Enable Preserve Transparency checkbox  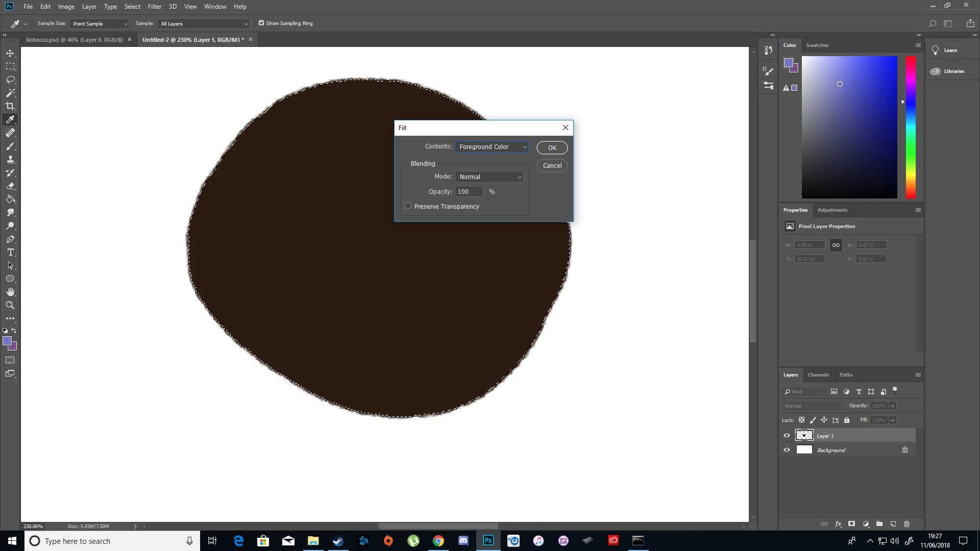coord(408,206)
